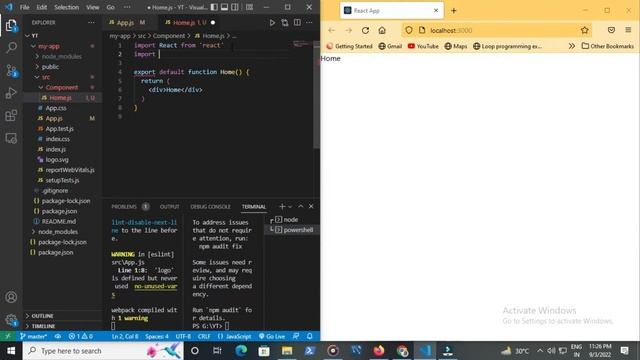Viewport: 640px width, 360px height.
Task: Open the Manage gear menu
Action: (x=11, y=320)
